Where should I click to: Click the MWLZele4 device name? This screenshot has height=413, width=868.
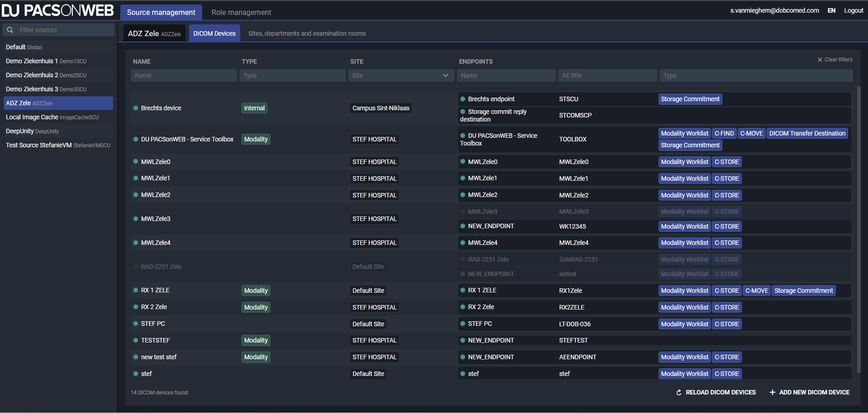point(156,243)
